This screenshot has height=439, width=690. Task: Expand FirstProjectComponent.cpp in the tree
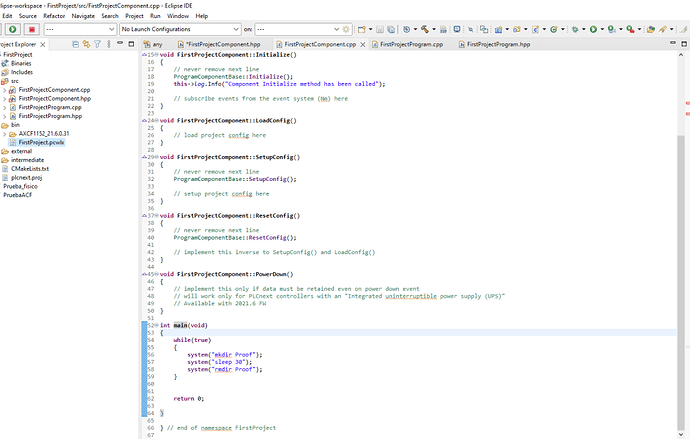[x=5, y=89]
